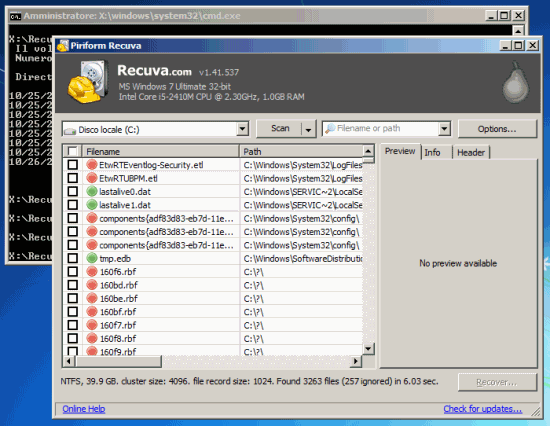Viewport: 550px width, 426px height.
Task: Click the Recuva hard-hat drive logo
Action: 88,82
